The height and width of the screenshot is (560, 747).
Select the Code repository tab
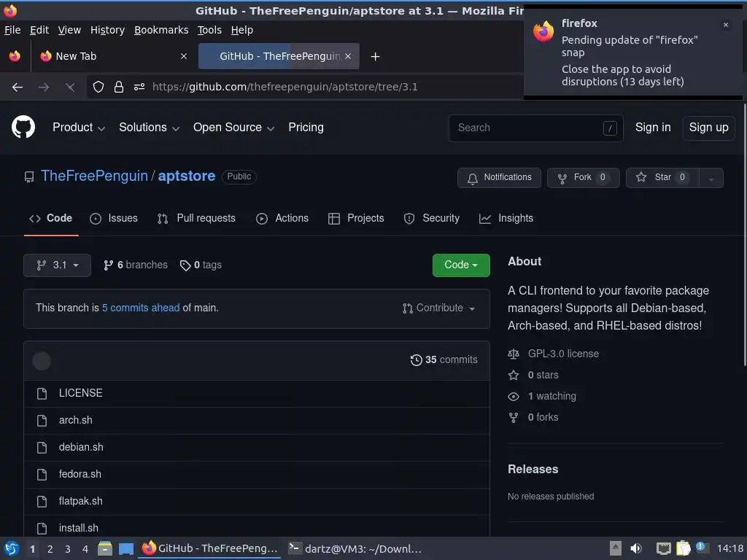click(x=51, y=218)
